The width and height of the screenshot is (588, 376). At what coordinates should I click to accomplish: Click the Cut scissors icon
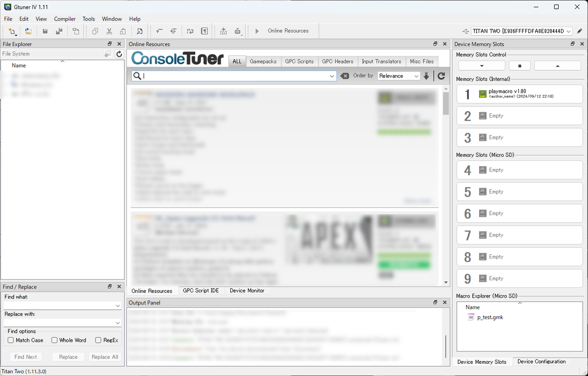point(109,31)
